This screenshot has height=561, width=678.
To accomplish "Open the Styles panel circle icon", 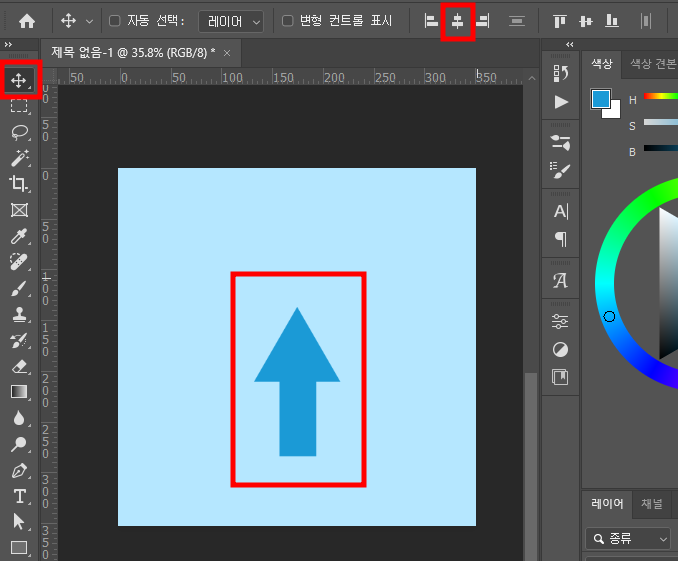I will (561, 349).
